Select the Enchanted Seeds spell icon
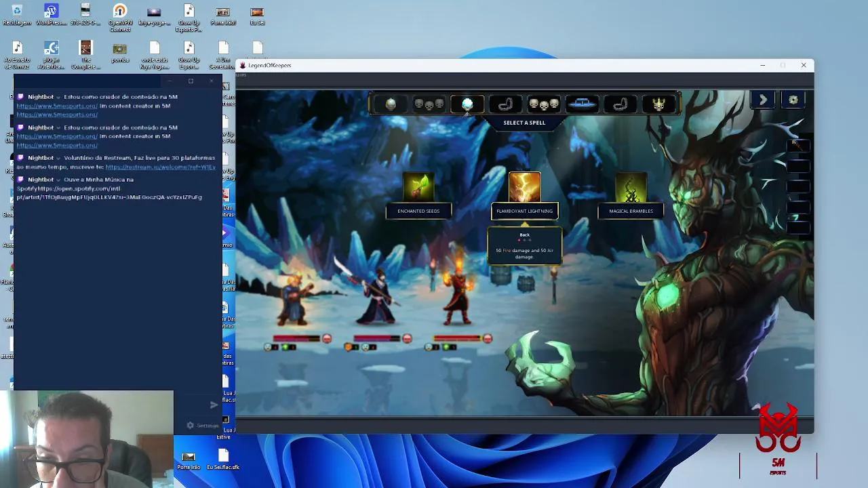This screenshot has height=488, width=868. 418,187
